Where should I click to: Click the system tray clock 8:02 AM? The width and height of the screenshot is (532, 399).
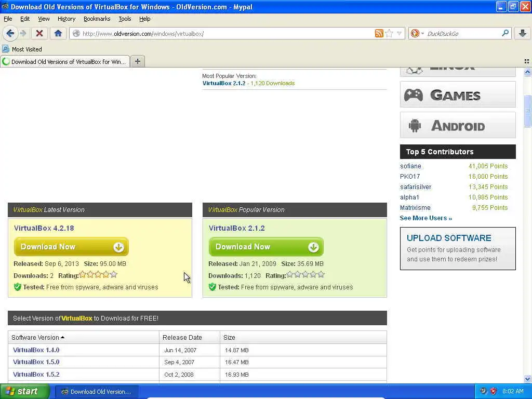pos(513,391)
